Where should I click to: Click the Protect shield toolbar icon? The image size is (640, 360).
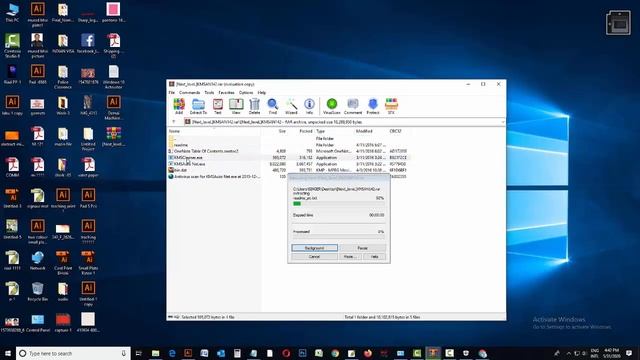pos(373,106)
